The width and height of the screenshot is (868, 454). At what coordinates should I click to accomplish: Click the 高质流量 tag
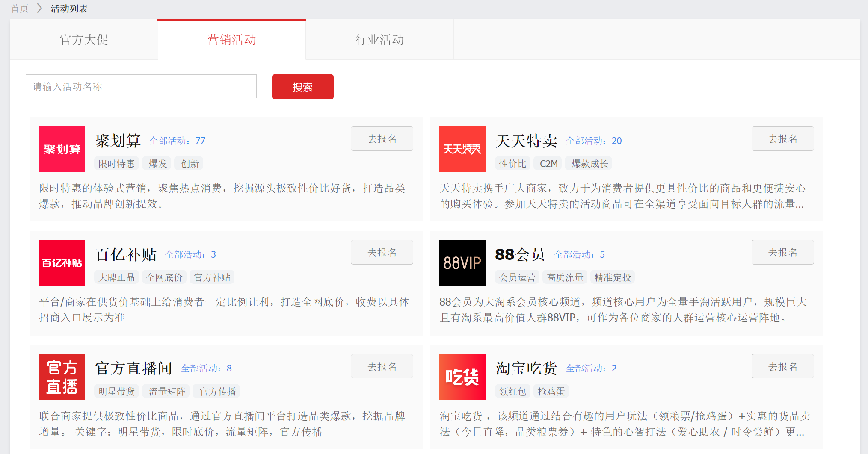[565, 277]
